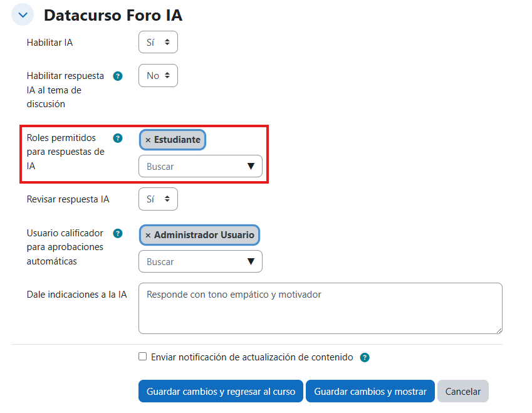
Task: Click Guardar cambios y mostrar
Action: coord(370,390)
